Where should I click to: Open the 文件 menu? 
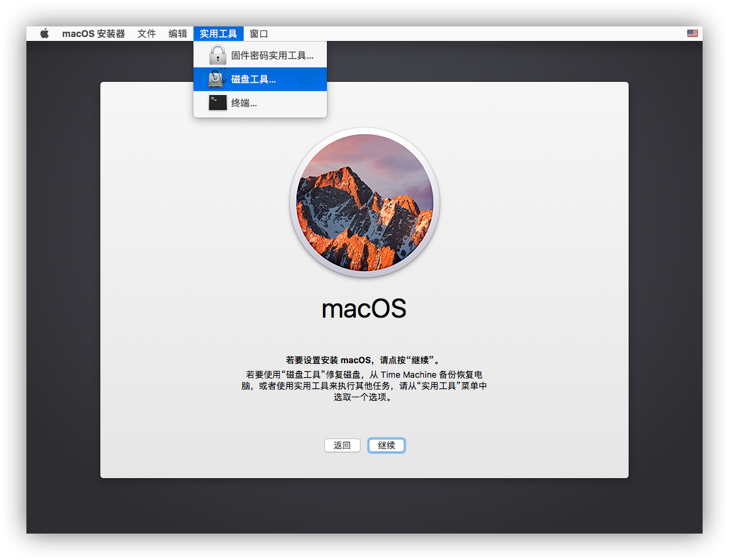click(147, 34)
